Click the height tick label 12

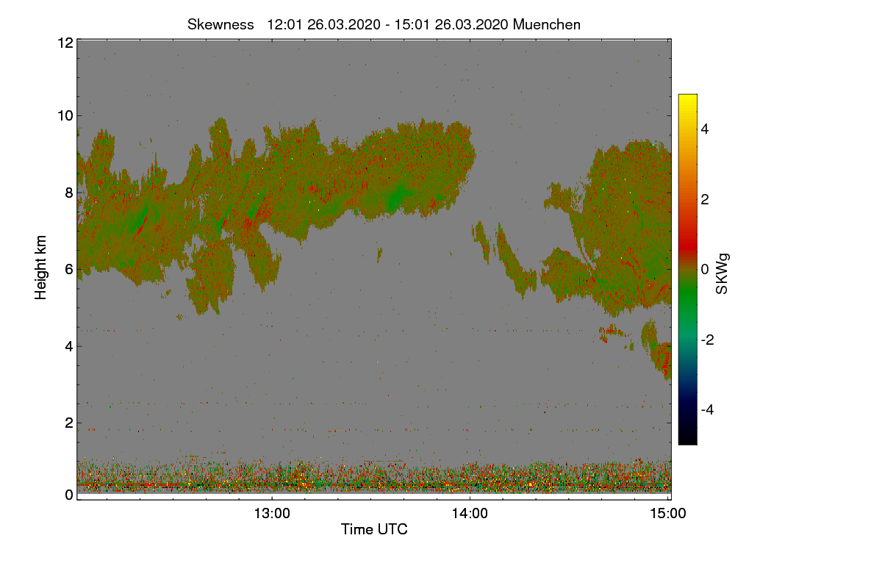(x=65, y=43)
